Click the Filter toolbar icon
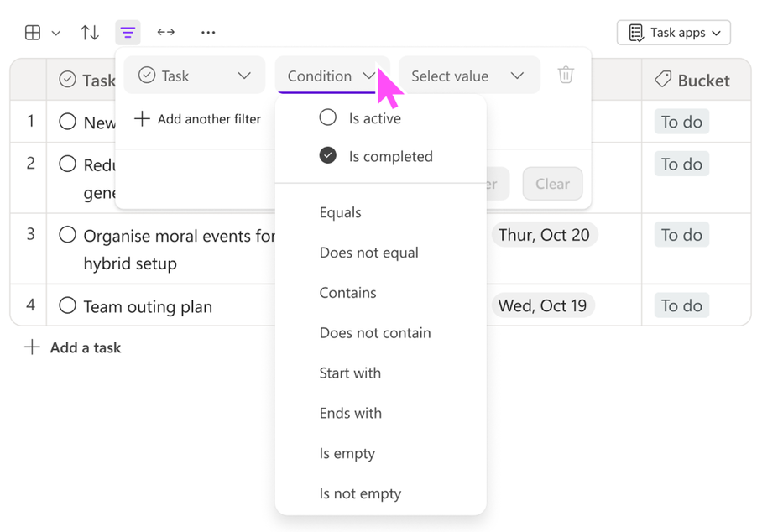The height and width of the screenshot is (532, 757). pos(127,32)
